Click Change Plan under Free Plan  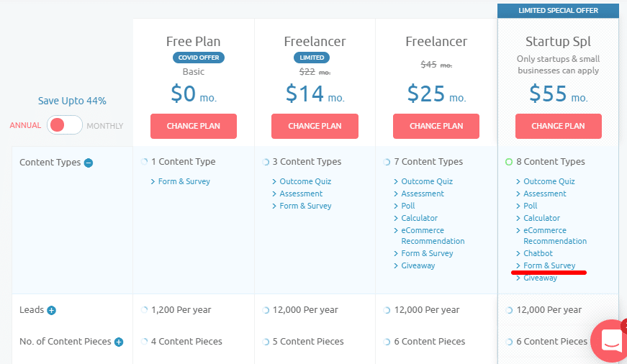[x=194, y=126]
